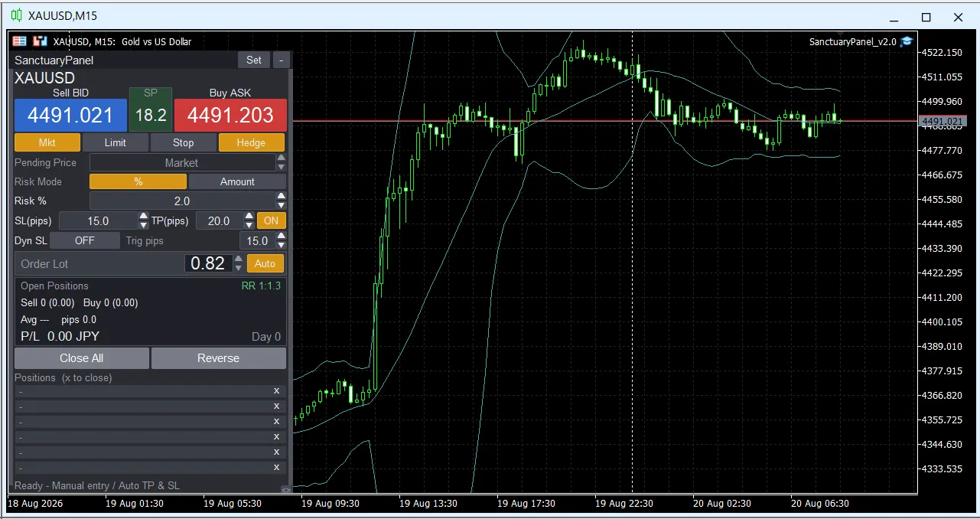This screenshot has height=519, width=980.
Task: Switch to Stop order type
Action: (183, 142)
